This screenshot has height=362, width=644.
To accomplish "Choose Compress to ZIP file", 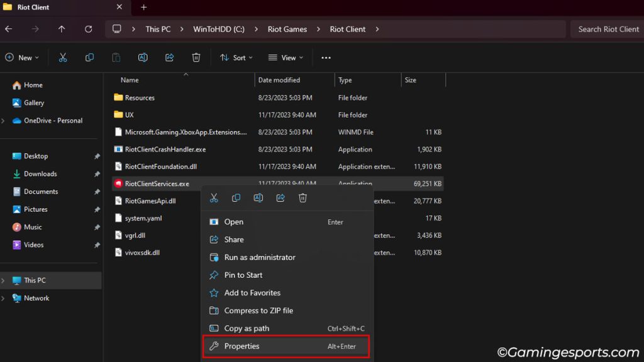I will click(x=286, y=310).
